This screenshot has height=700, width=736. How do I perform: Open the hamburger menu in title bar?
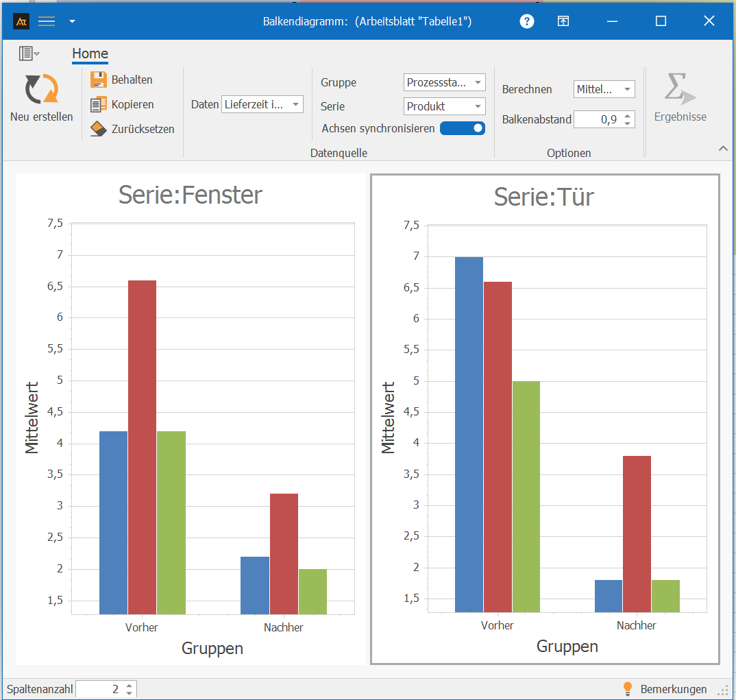click(47, 21)
